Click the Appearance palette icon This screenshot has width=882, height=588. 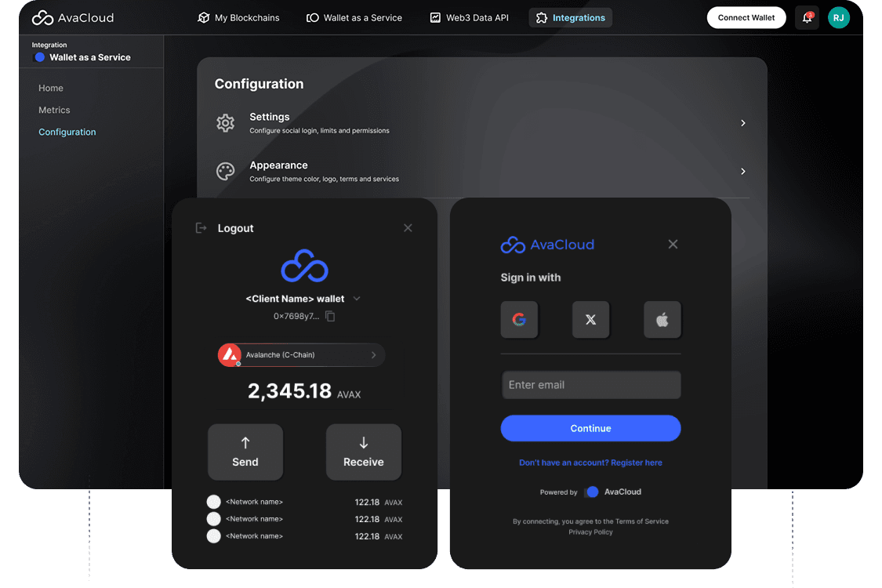(226, 171)
